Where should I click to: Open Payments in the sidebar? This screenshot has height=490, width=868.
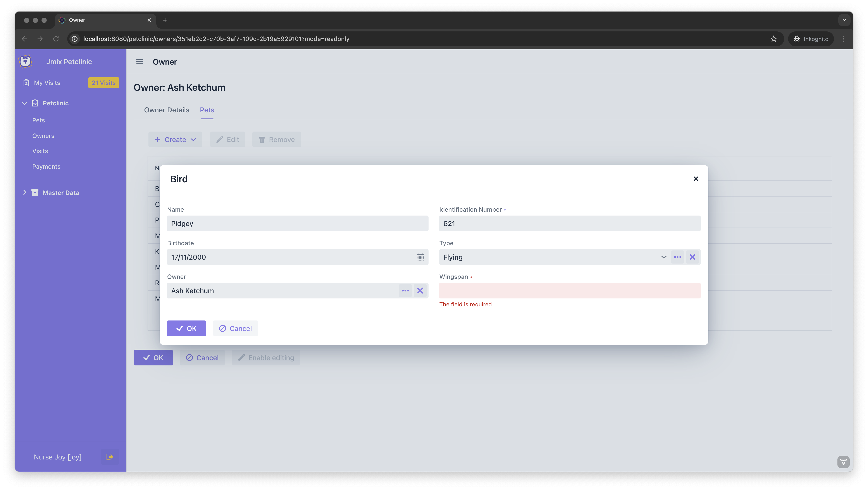46,167
